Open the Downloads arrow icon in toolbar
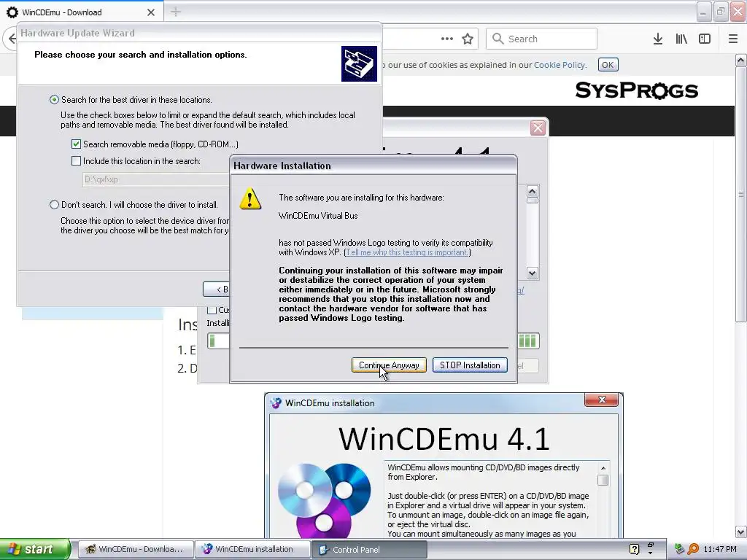 [658, 39]
